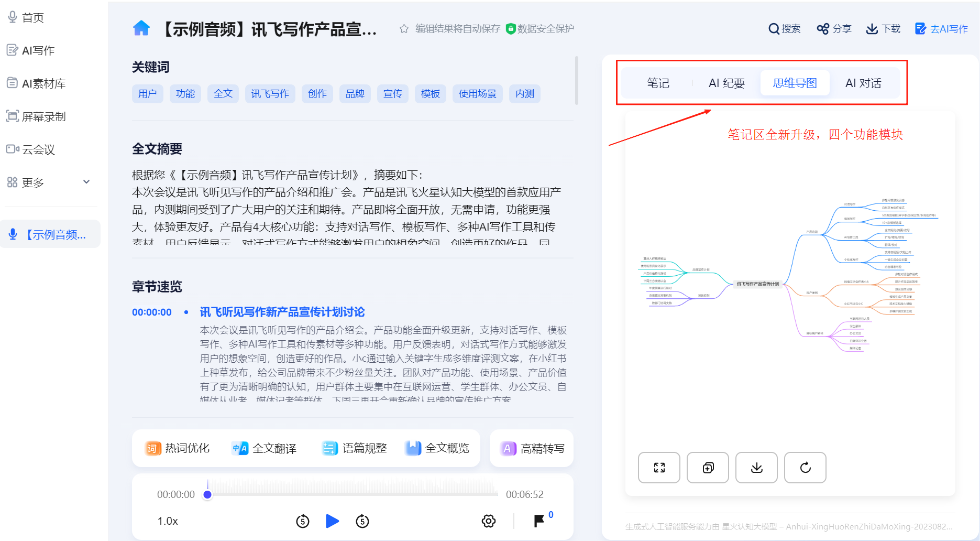
Task: Open 热词优化 tool
Action: tap(177, 448)
